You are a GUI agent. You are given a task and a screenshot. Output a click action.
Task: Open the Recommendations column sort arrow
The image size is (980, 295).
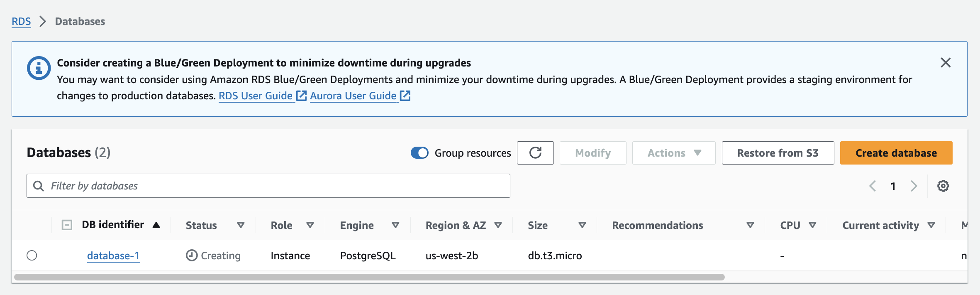click(x=750, y=225)
